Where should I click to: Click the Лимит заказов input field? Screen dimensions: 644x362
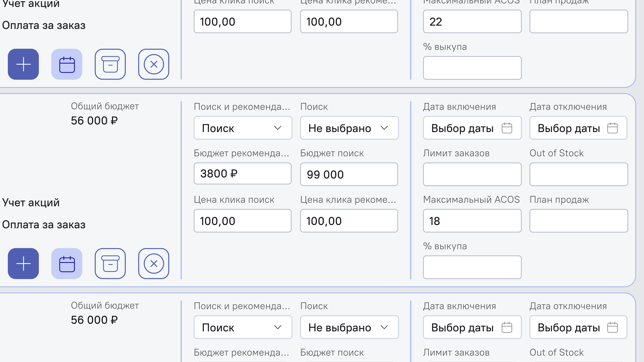click(472, 174)
